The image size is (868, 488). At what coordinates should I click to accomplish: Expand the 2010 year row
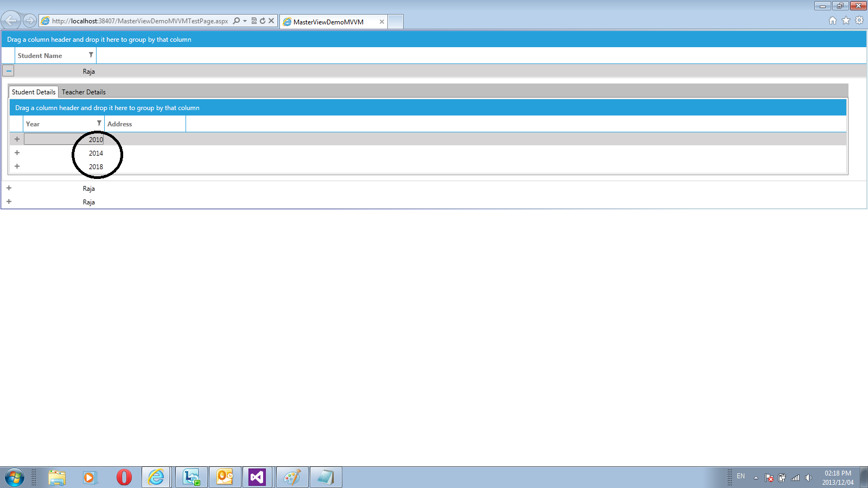[x=17, y=139]
